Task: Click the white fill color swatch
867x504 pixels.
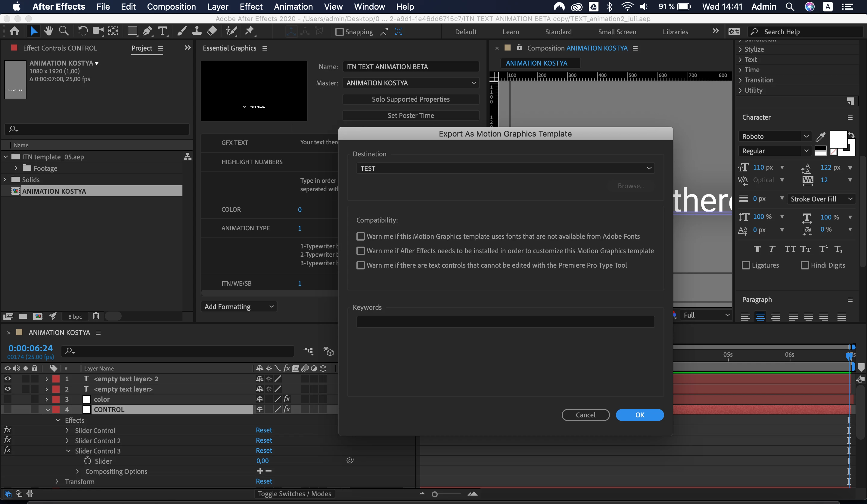Action: [838, 139]
